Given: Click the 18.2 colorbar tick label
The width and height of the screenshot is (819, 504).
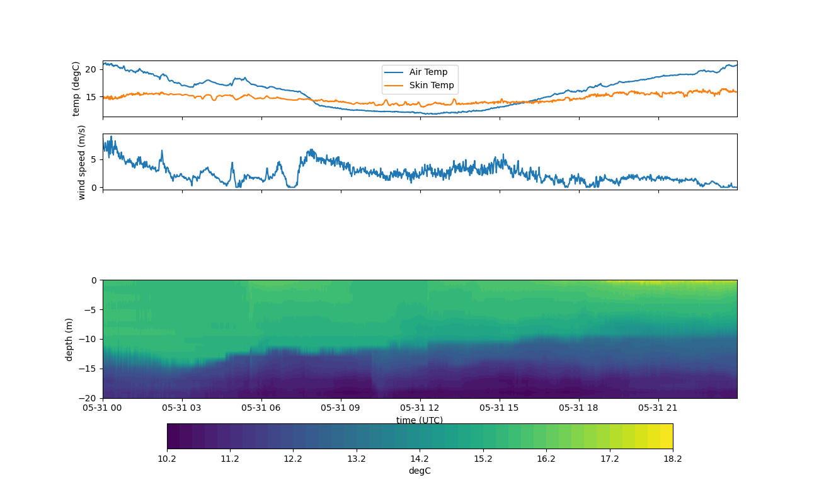Looking at the screenshot, I should coord(673,459).
